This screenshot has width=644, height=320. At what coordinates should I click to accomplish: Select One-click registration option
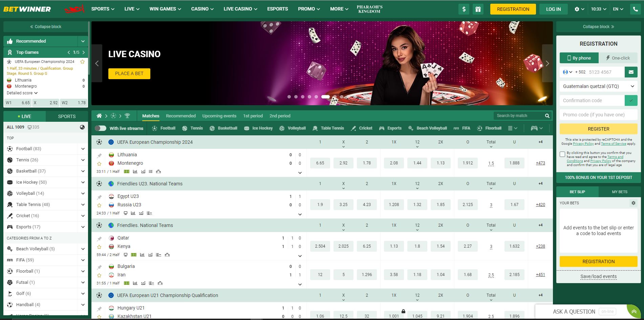618,58
